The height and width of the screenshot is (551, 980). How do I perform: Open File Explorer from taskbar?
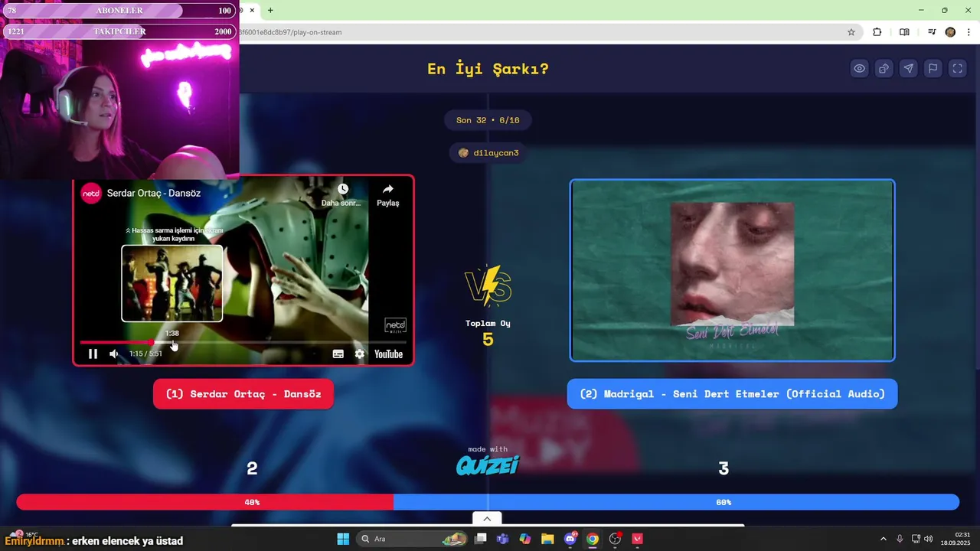point(547,539)
